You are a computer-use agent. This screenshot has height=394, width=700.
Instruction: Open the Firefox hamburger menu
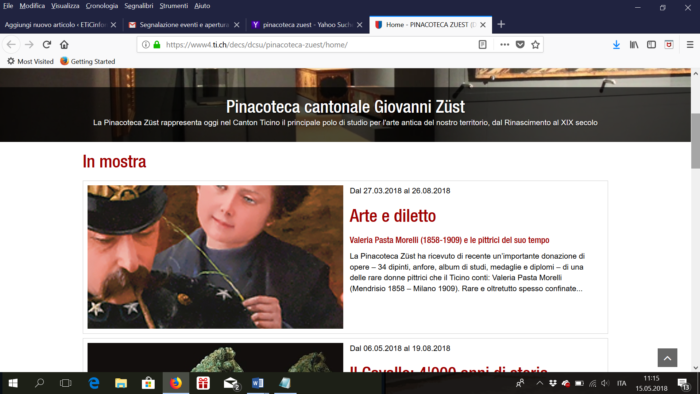tap(690, 45)
